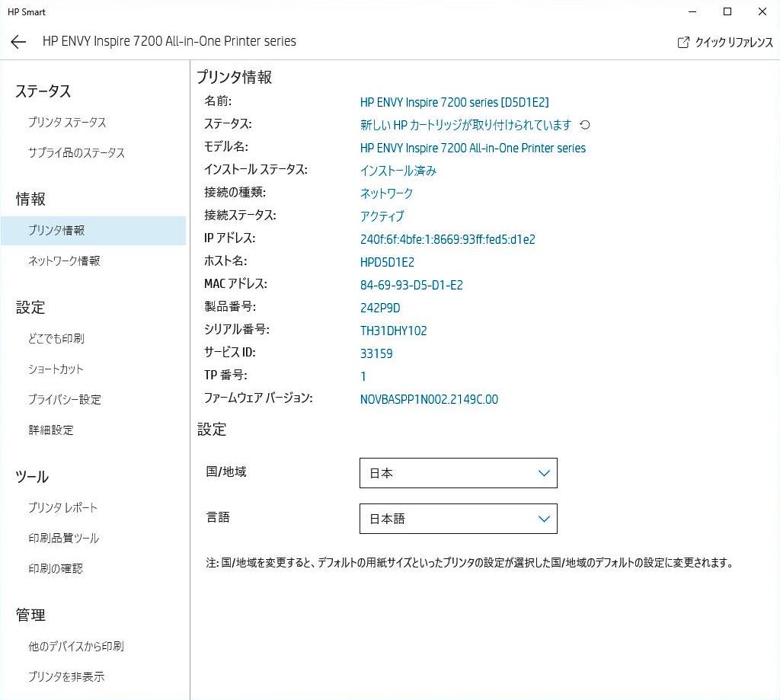Minimize the HP Smart window

pyautogui.click(x=692, y=11)
